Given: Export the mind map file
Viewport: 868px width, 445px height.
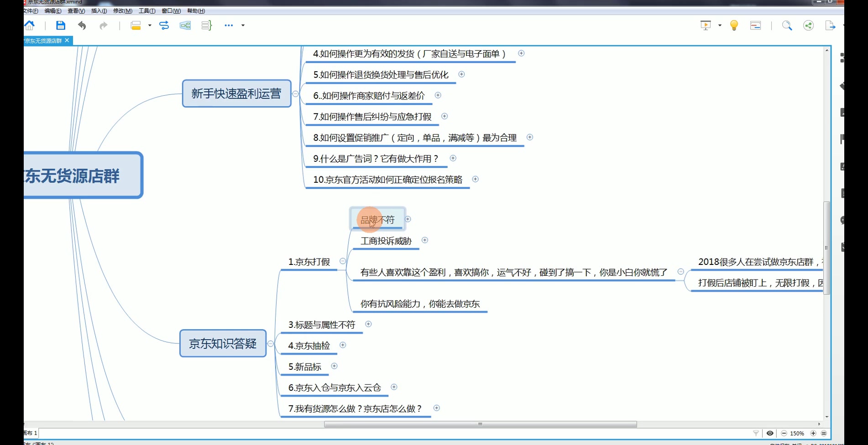Looking at the screenshot, I should coord(830,26).
